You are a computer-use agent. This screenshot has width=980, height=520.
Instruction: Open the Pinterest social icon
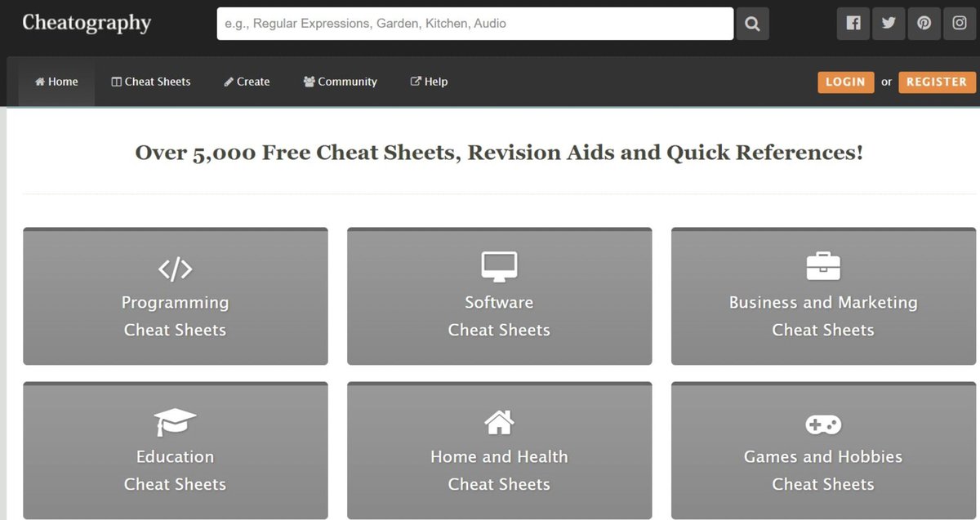tap(924, 23)
